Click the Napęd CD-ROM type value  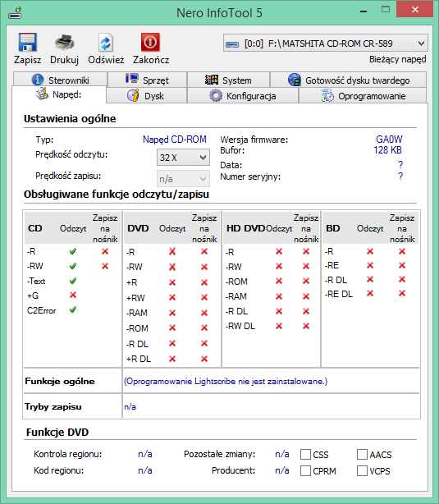(x=175, y=140)
